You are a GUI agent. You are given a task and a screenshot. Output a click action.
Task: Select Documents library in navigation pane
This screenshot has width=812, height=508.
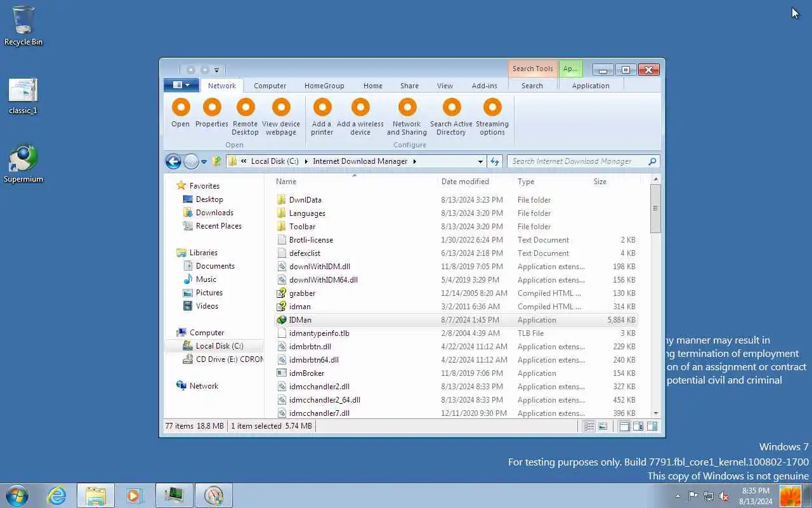pos(215,266)
